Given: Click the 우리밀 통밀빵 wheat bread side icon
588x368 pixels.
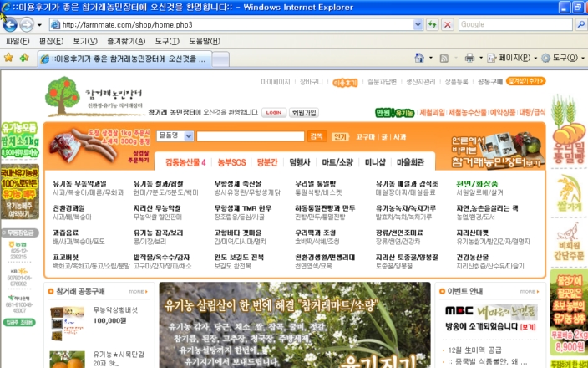Looking at the screenshot, I should click(x=569, y=130).
